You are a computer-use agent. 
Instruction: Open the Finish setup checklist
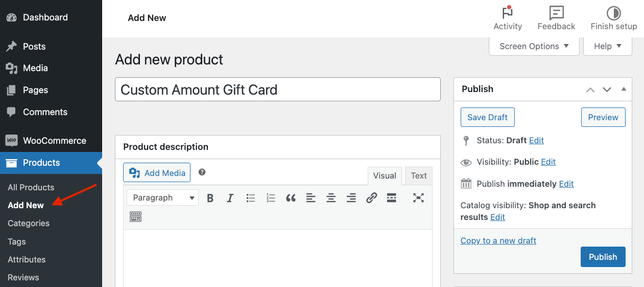click(x=614, y=18)
